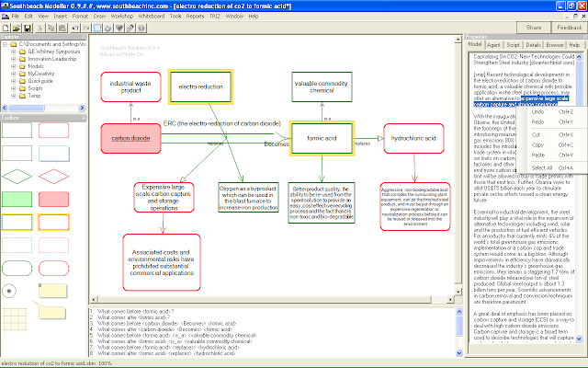Expand the Temp folder node
The width and height of the screenshot is (588, 368).
pos(14,96)
